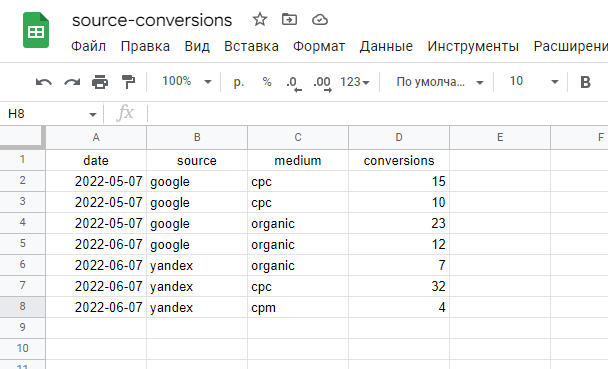Select 'yandex' source cell in row 6

tap(197, 265)
